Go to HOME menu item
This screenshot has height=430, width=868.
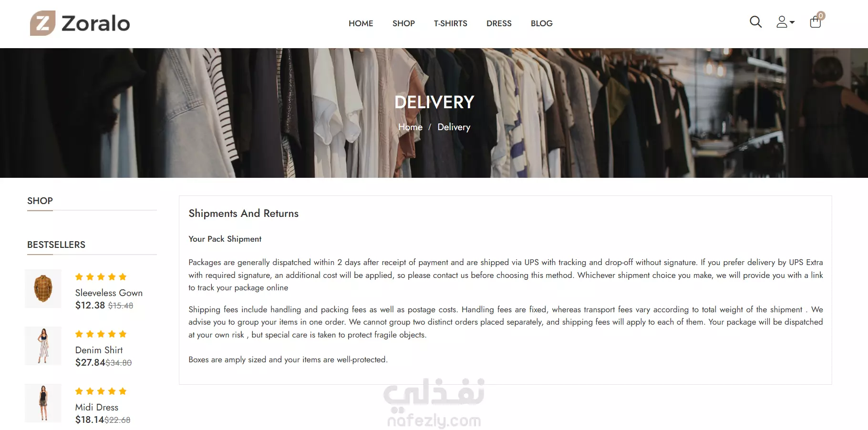361,23
